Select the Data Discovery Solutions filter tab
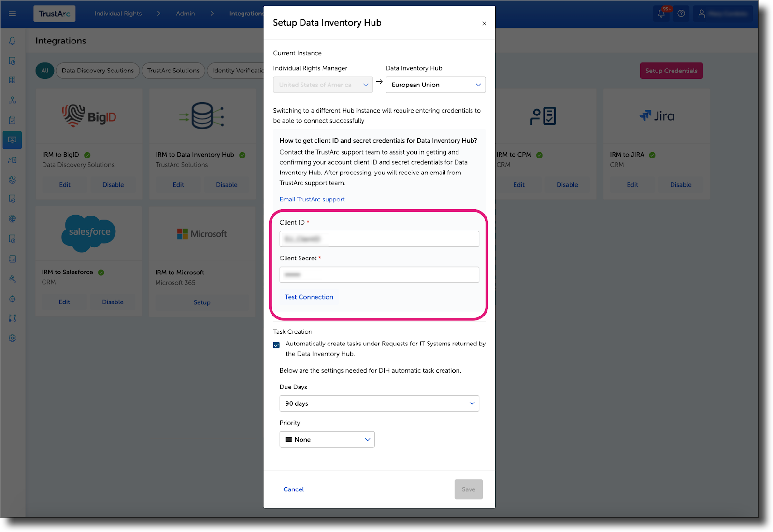The height and width of the screenshot is (532, 773). click(97, 71)
